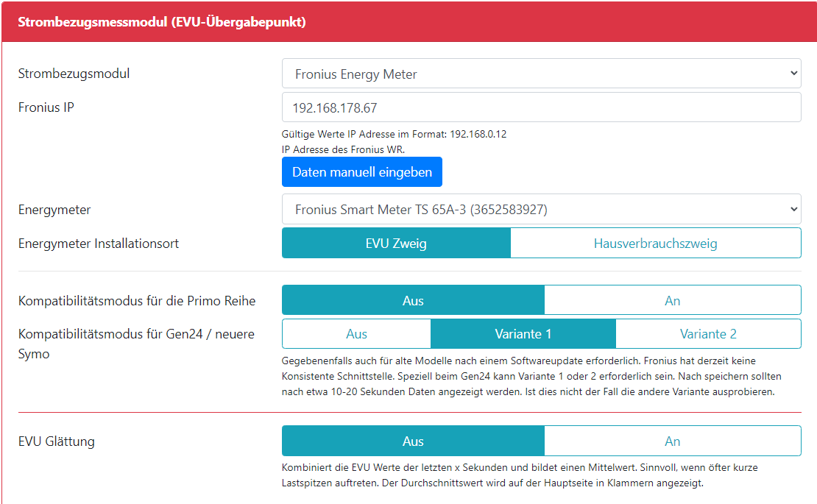Click the Energymeter label
This screenshot has height=504, width=817.
54,210
